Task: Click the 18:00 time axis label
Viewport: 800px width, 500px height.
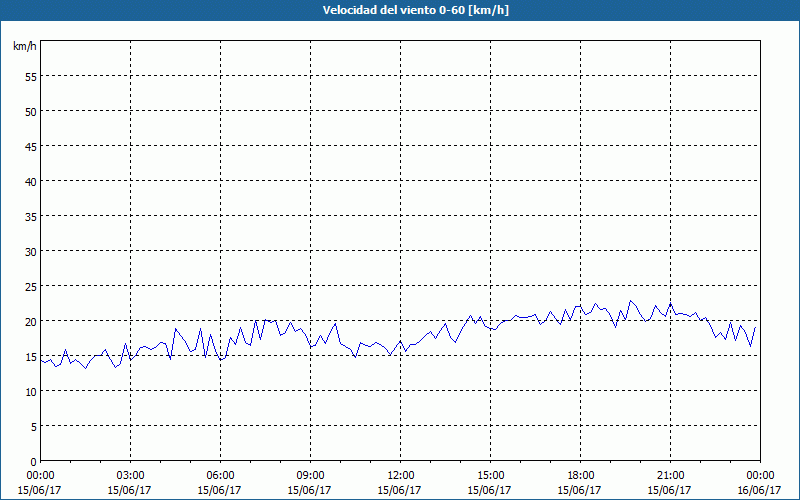Action: 580,476
